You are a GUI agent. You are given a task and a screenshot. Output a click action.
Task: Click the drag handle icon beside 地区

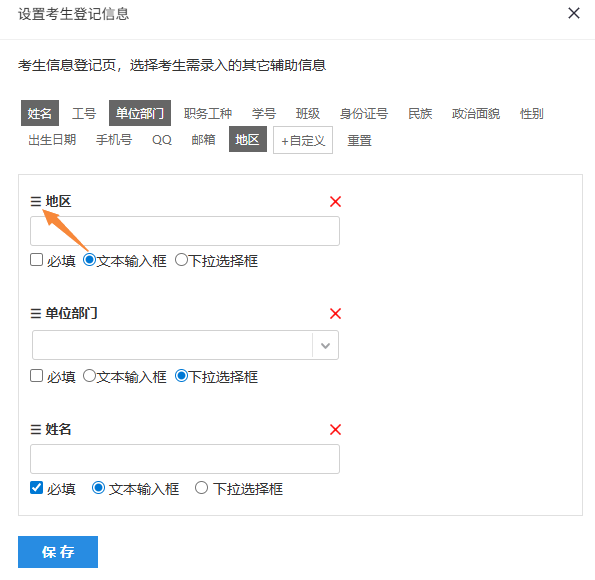click(36, 202)
